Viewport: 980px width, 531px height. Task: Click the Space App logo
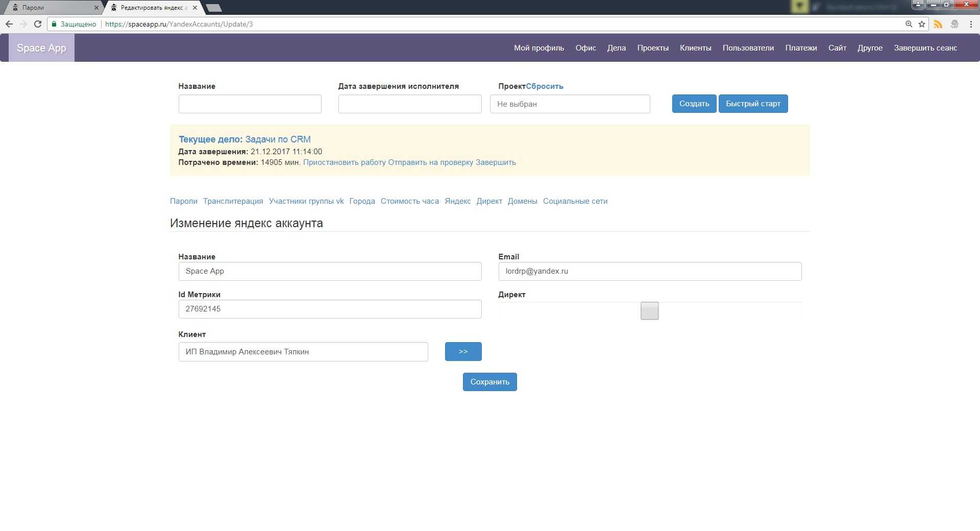[41, 48]
